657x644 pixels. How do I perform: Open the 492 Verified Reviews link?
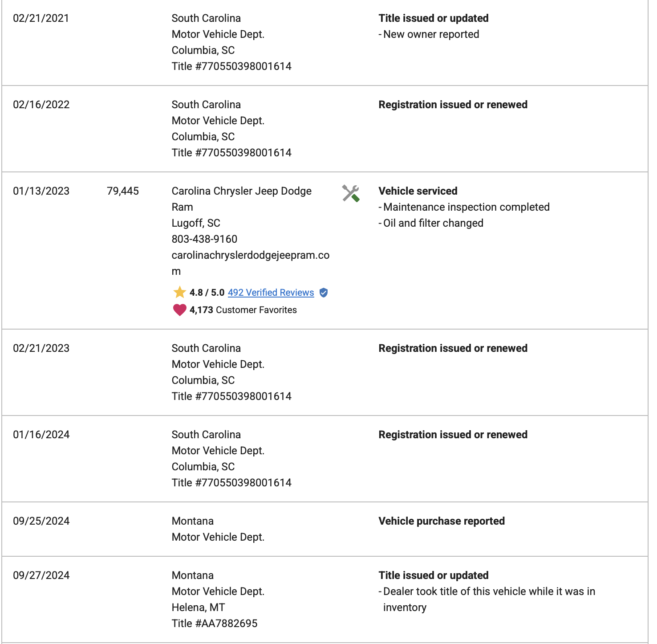pos(271,293)
